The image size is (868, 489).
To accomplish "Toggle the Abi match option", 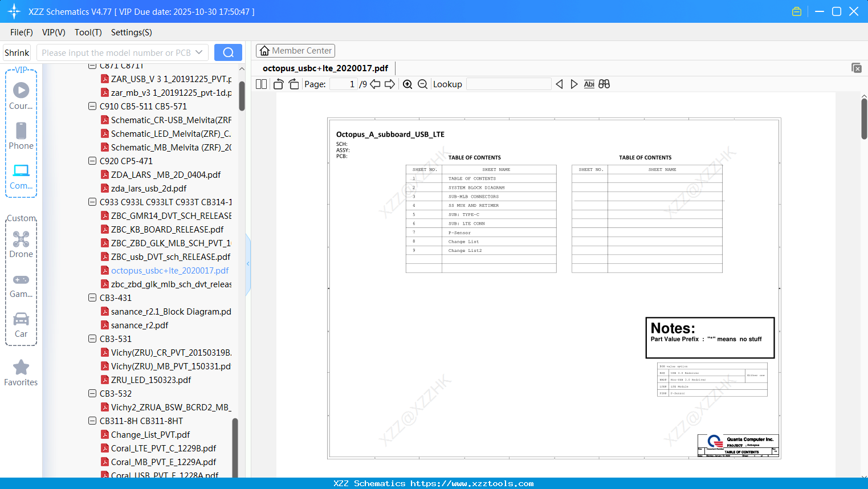I will (x=589, y=84).
